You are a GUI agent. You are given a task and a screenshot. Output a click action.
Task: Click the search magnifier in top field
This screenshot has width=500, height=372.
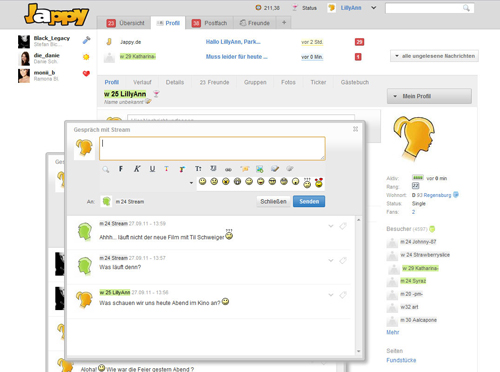[466, 8]
